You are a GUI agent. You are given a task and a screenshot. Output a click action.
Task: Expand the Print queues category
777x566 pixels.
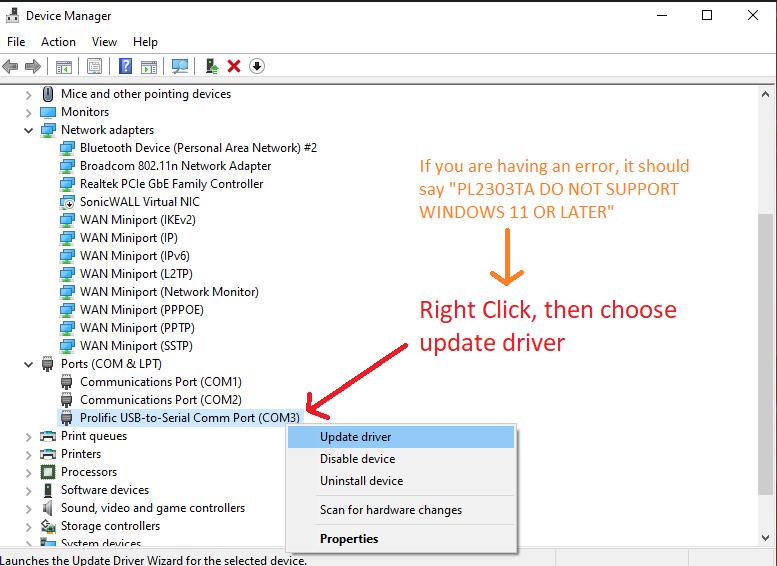[x=29, y=436]
